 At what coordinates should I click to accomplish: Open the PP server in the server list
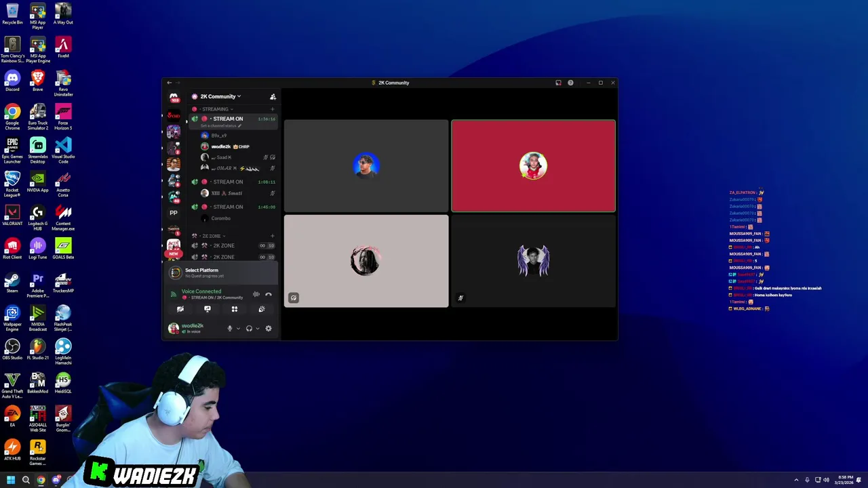[x=174, y=213]
